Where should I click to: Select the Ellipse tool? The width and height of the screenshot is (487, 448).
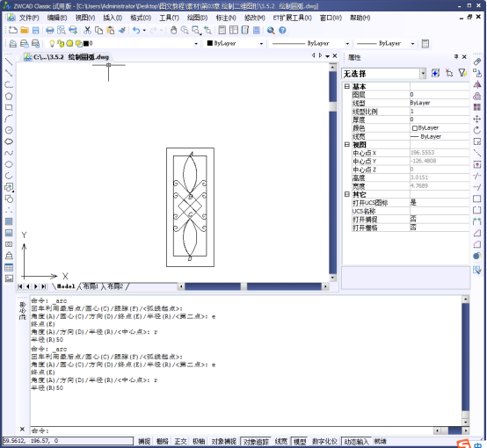[x=9, y=164]
